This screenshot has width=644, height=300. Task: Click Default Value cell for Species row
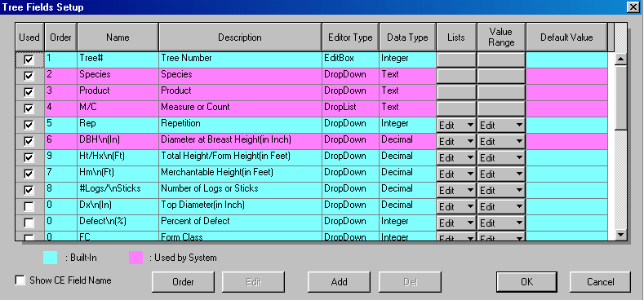click(x=566, y=76)
